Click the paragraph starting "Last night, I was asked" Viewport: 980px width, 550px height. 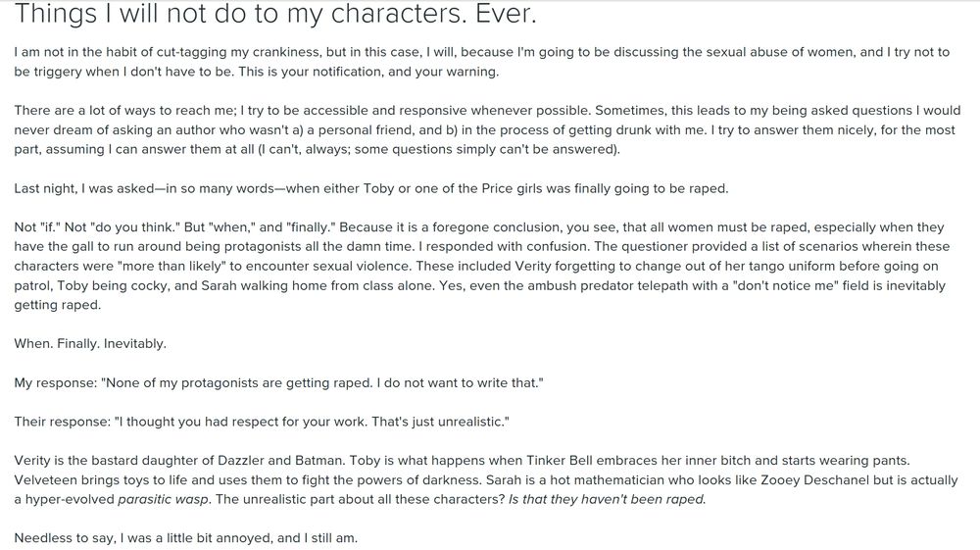coord(371,189)
